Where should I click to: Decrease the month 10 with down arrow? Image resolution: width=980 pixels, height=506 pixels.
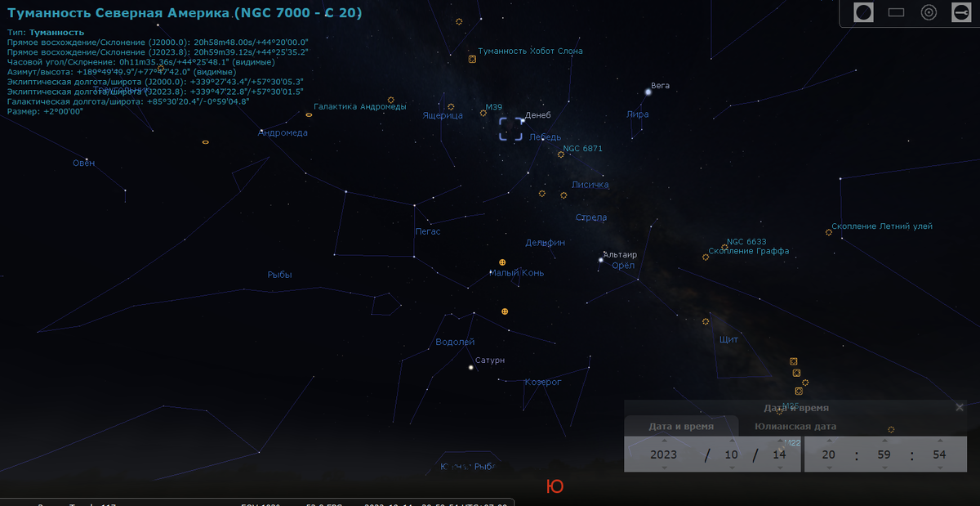pos(731,468)
